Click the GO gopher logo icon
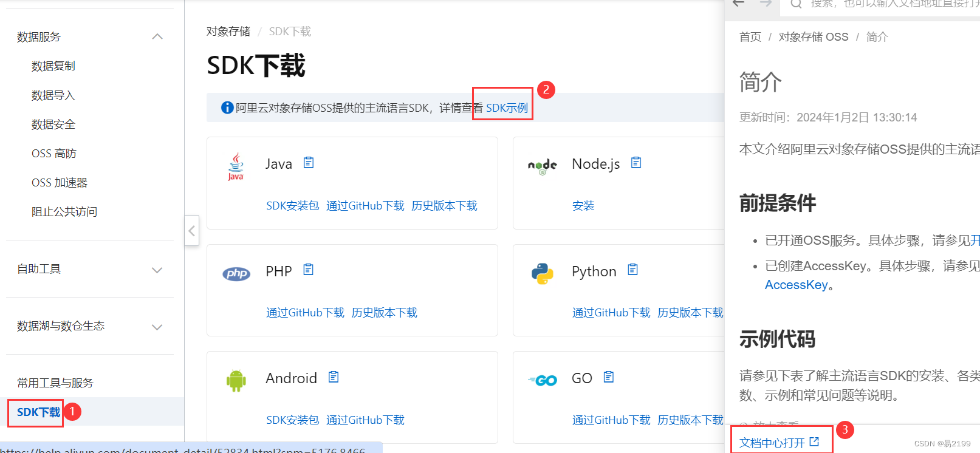The width and height of the screenshot is (980, 453). point(543,380)
